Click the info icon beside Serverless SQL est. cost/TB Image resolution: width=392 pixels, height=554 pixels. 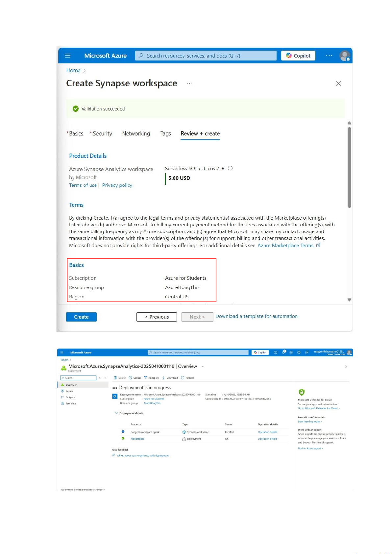pos(230,168)
